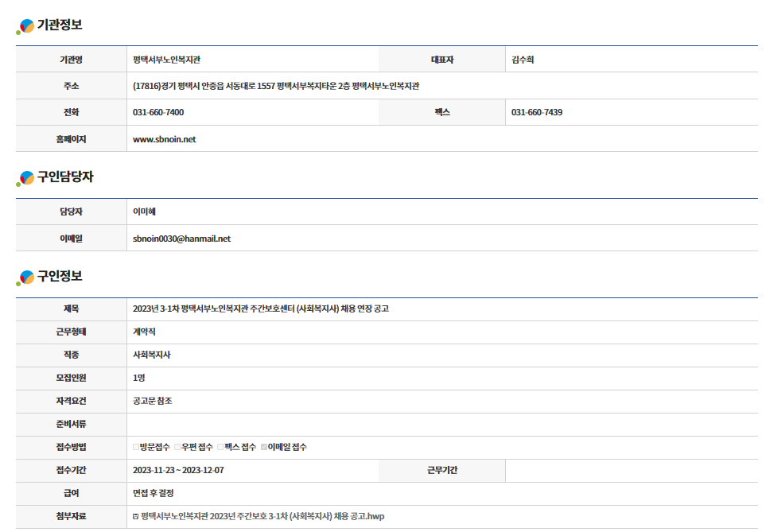Image resolution: width=766 pixels, height=532 pixels.
Task: Click the 접수기간 date range value
Action: coord(178,470)
